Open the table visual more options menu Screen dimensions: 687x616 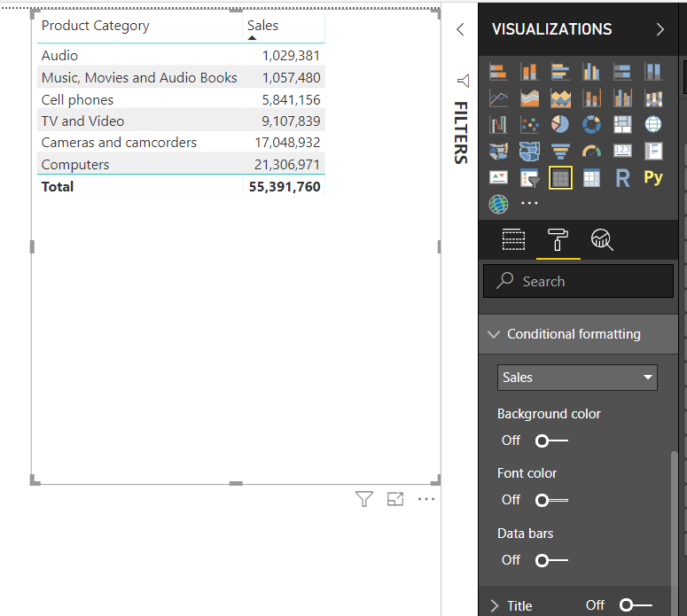click(426, 499)
